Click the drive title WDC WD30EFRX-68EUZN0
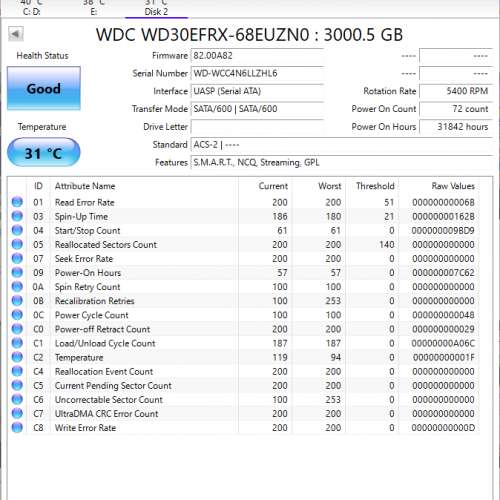Image resolution: width=500 pixels, height=500 pixels. point(203,35)
